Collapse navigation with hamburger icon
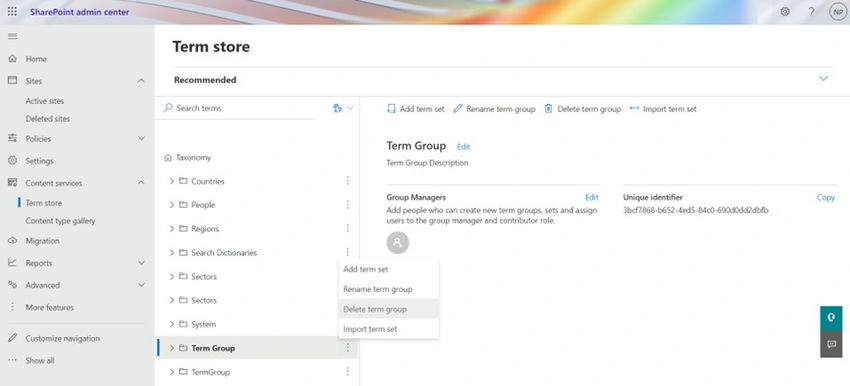 pos(12,36)
